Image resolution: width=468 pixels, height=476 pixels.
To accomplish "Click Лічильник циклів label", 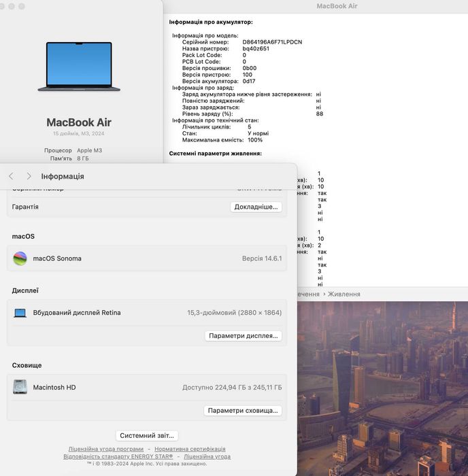I will click(x=206, y=127).
